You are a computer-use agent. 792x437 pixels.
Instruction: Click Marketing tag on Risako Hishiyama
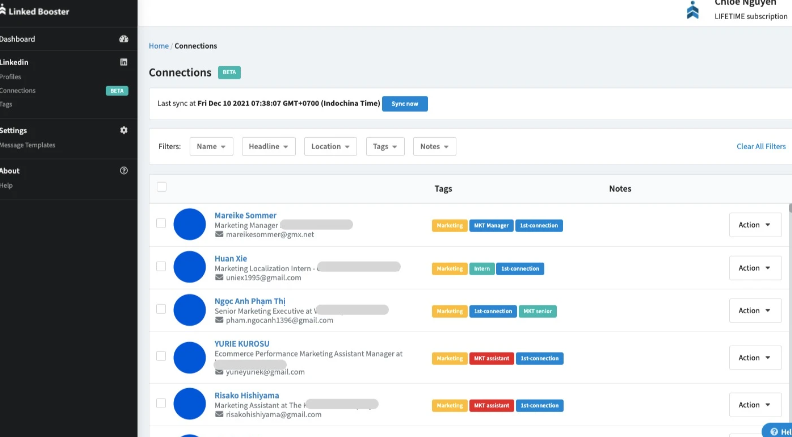tap(450, 405)
